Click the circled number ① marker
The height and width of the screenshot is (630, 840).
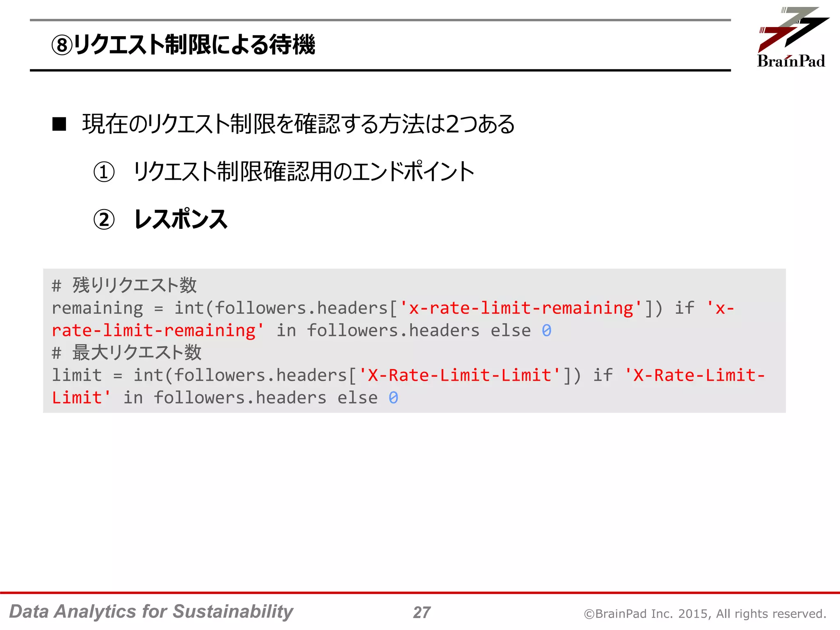coord(104,172)
